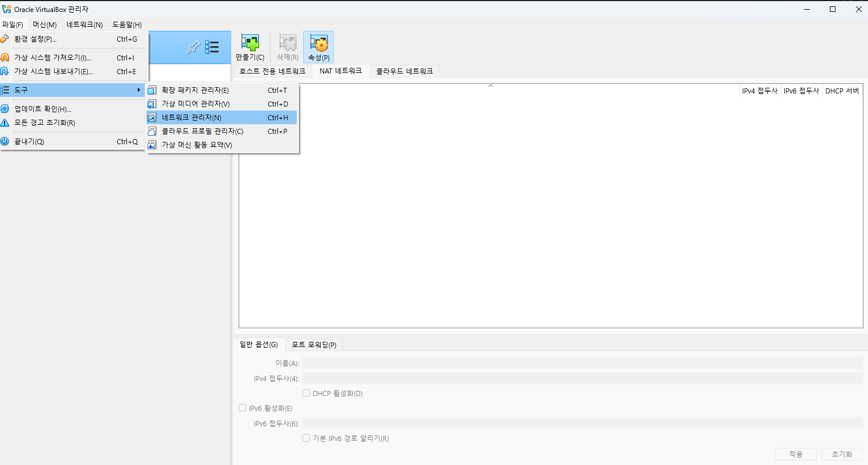Open the 머신(M) menu
Screen dimensions: 868x465
pyautogui.click(x=44, y=25)
